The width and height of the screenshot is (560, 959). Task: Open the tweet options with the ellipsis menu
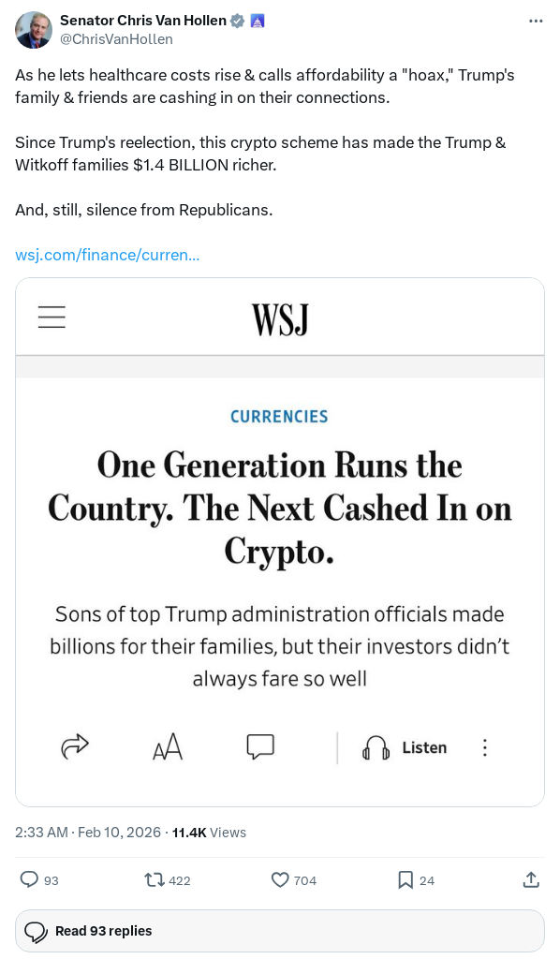pyautogui.click(x=535, y=21)
